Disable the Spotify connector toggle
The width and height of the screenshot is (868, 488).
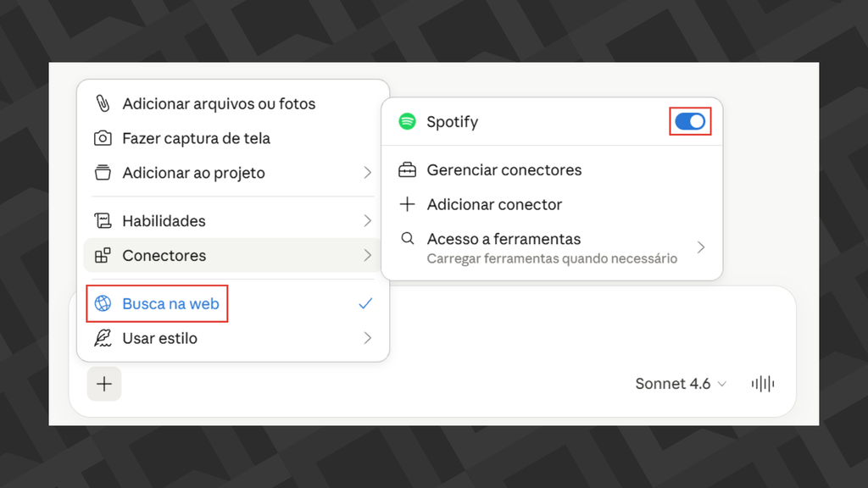[691, 121]
